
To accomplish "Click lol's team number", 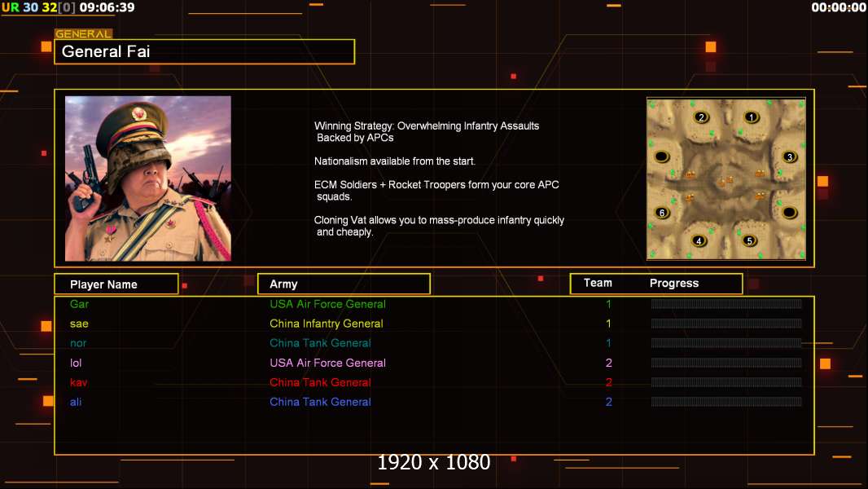I will (609, 363).
